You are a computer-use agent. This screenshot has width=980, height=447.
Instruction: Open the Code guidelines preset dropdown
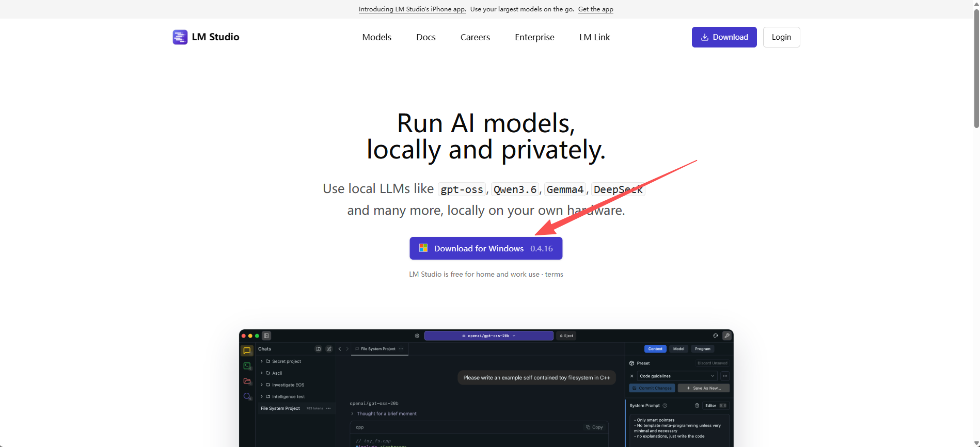coord(677,376)
